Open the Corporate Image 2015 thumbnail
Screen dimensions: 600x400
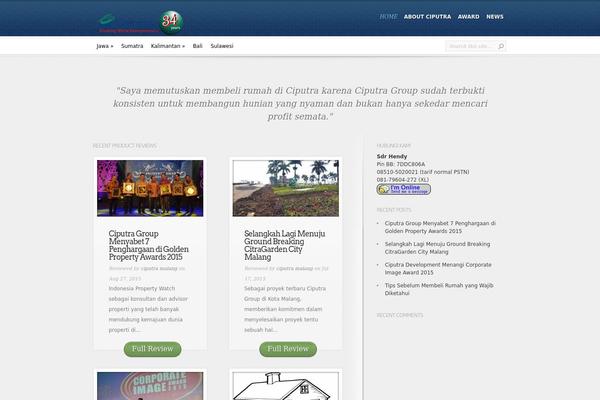150,386
